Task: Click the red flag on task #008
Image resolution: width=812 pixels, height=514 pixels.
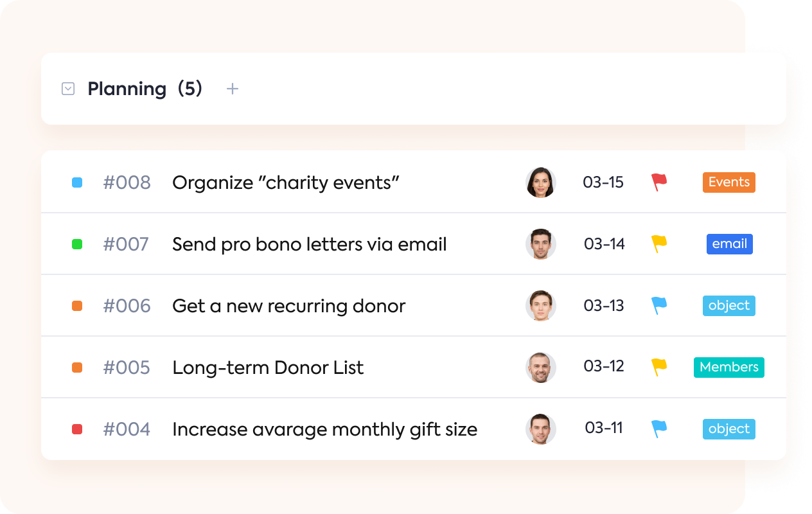Action: 659,182
